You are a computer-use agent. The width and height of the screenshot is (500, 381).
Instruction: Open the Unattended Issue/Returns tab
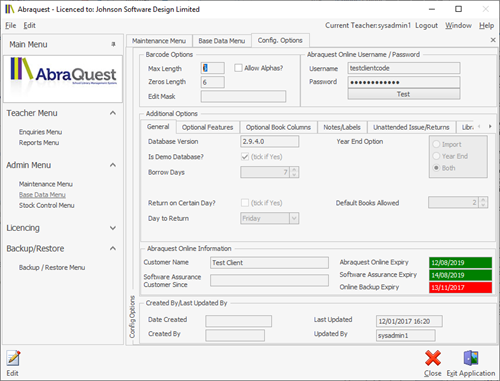[411, 127]
